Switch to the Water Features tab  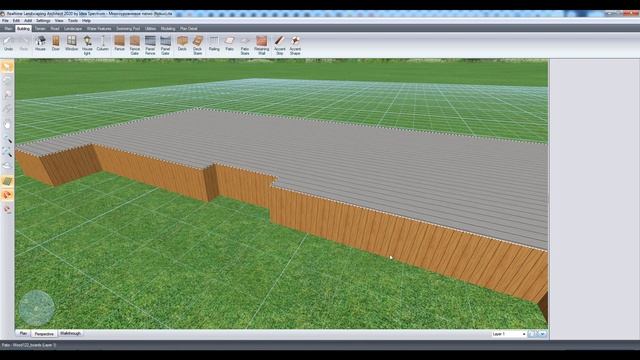click(99, 29)
